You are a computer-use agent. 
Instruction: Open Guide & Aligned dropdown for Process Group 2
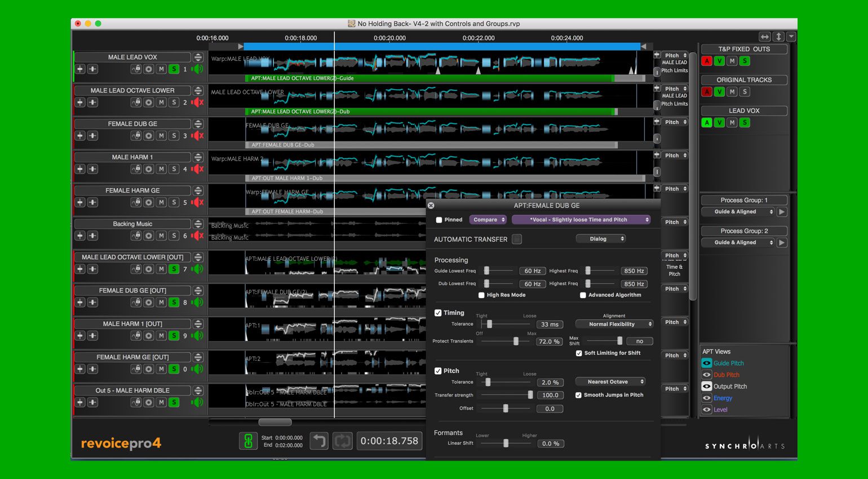(x=738, y=243)
